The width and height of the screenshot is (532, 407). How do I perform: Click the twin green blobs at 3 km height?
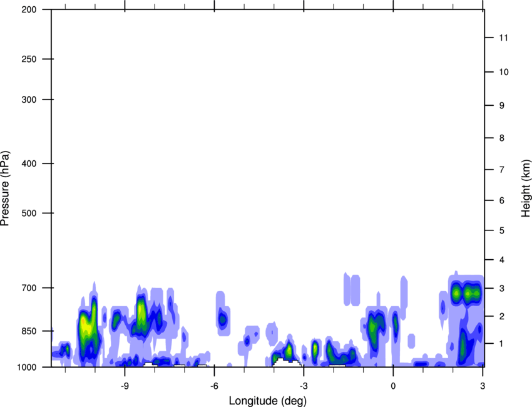[466, 293]
